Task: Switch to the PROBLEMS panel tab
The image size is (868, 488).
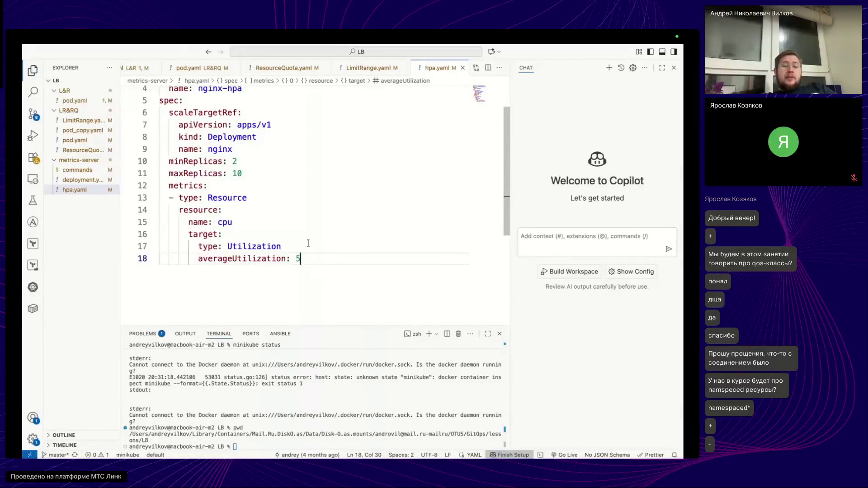Action: pyautogui.click(x=142, y=334)
